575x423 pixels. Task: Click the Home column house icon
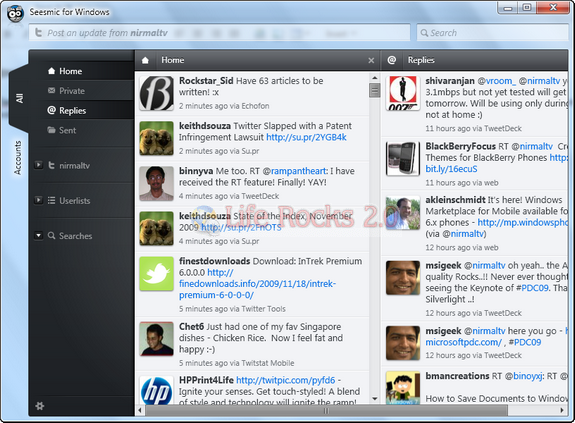click(145, 60)
